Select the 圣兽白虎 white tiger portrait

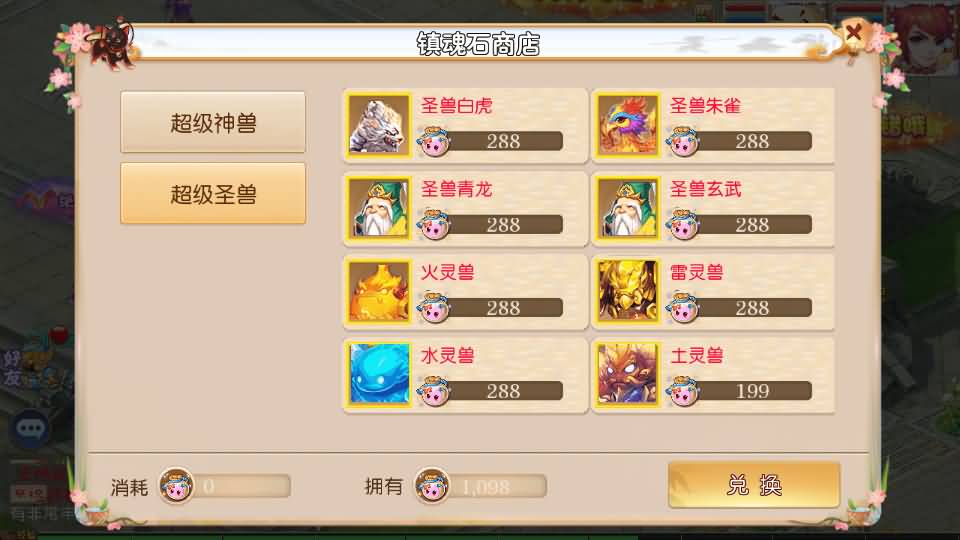point(379,126)
